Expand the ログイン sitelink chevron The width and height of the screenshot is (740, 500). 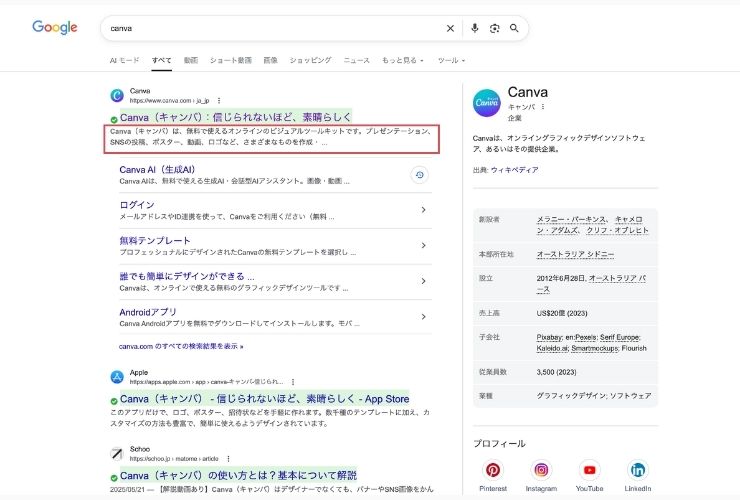click(424, 210)
